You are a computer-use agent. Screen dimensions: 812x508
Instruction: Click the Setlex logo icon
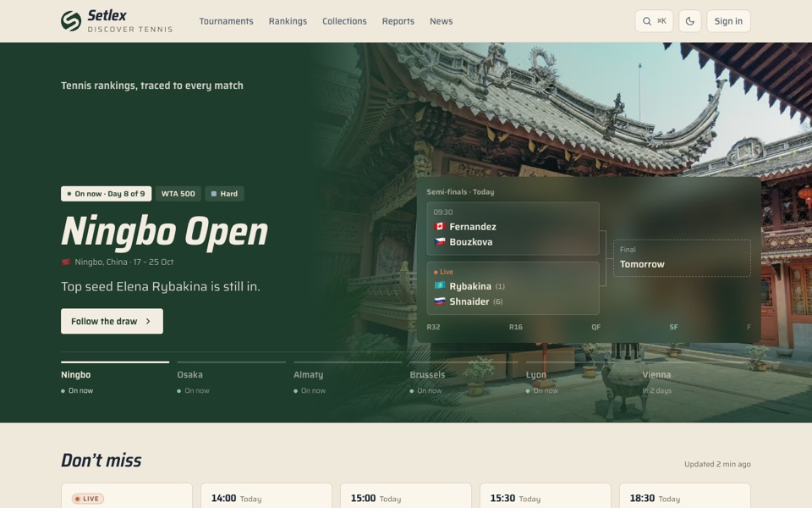71,21
